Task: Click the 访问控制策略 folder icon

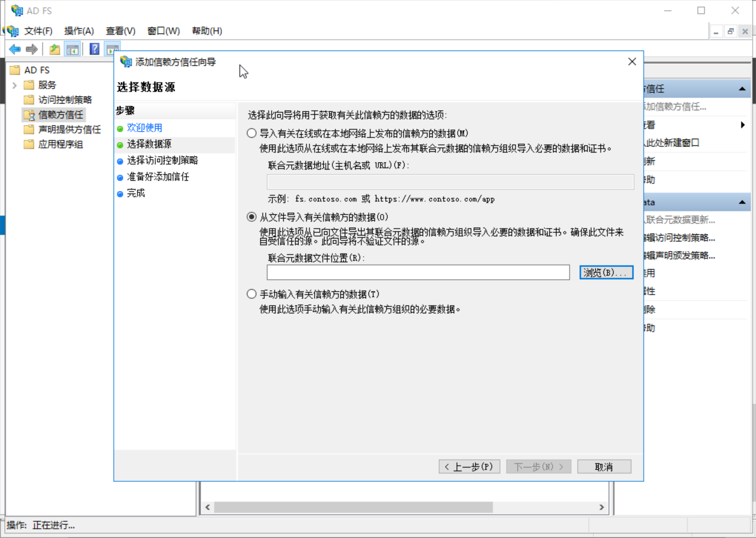Action: 29,100
